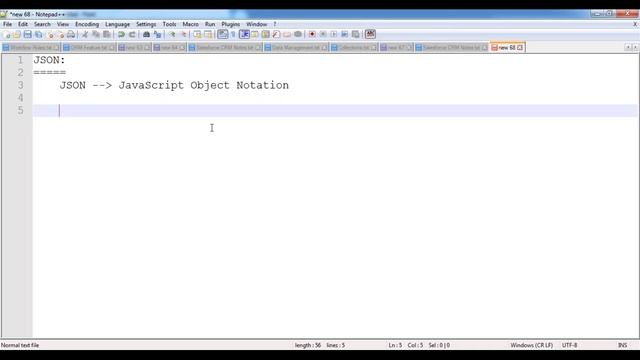Click the ====== underline on line 2
This screenshot has width=640, height=360.
49,73
